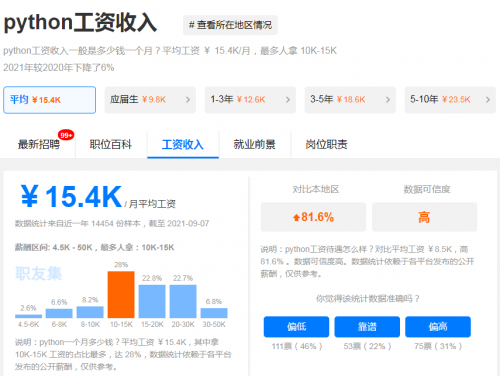Click the 14454 份样本 data source line
The image size is (500, 376).
point(112,223)
